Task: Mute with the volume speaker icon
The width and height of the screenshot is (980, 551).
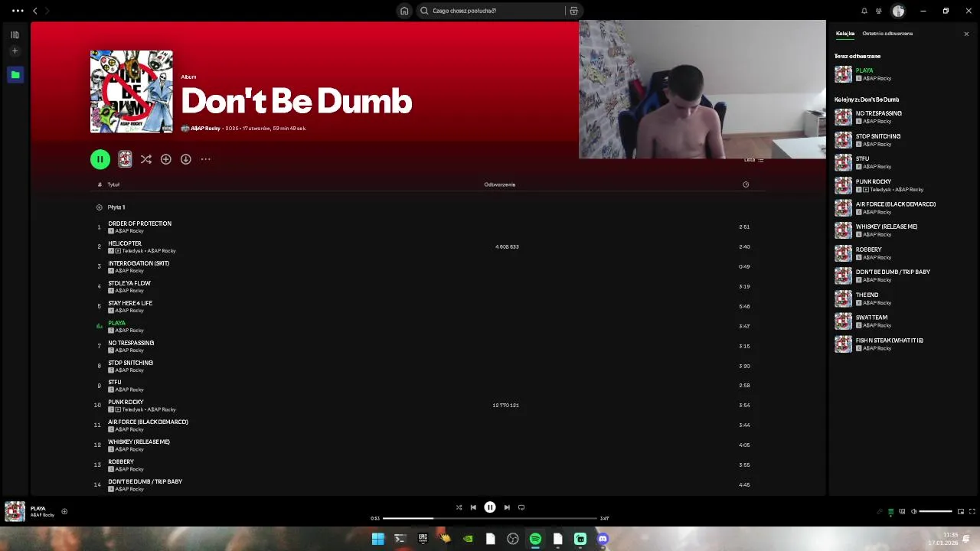Action: pyautogui.click(x=913, y=511)
